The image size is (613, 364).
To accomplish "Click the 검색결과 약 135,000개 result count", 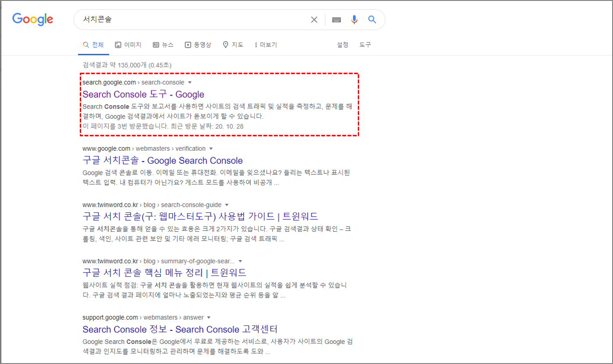I will pyautogui.click(x=127, y=65).
